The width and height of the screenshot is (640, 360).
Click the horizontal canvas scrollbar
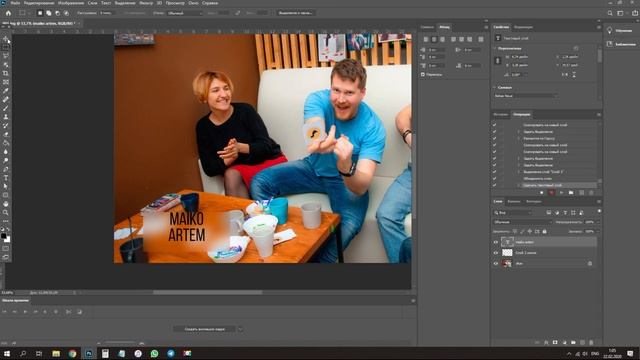[207, 292]
